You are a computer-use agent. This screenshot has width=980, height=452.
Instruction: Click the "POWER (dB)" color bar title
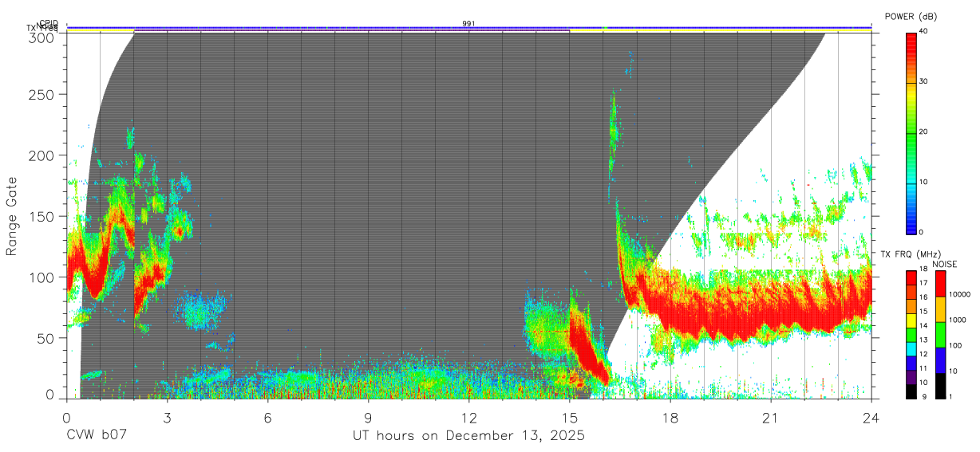click(911, 16)
